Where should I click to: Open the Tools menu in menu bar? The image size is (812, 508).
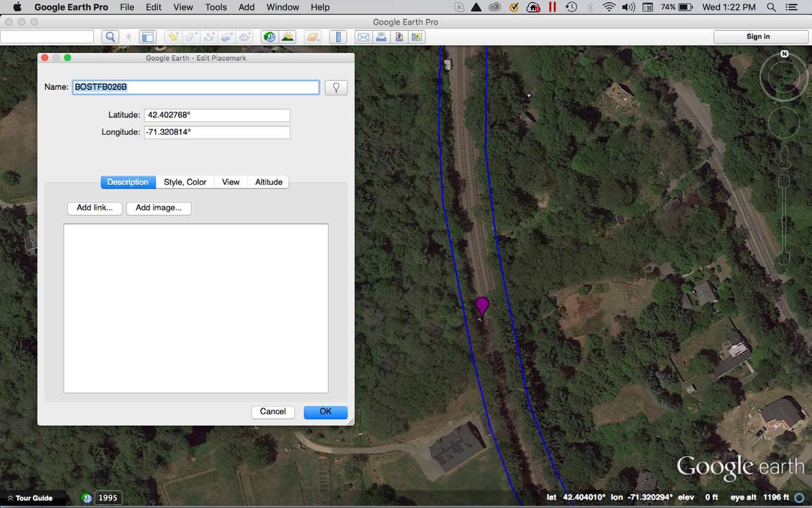[x=215, y=7]
